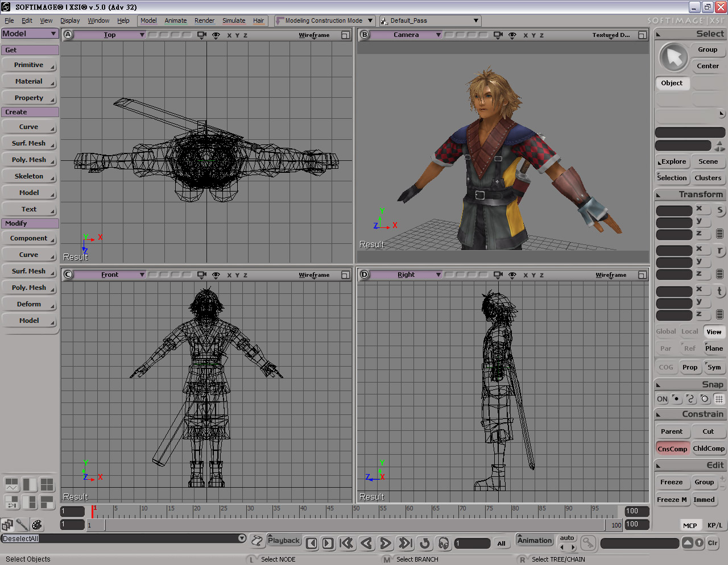728x565 pixels.
Task: Click the current frame input field
Action: coord(472,543)
